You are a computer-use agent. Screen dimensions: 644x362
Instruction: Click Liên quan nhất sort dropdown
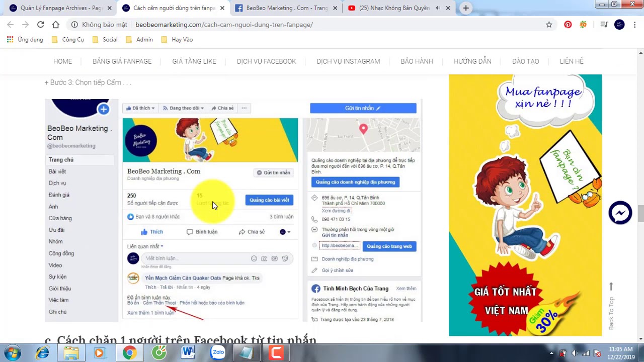pos(145,246)
